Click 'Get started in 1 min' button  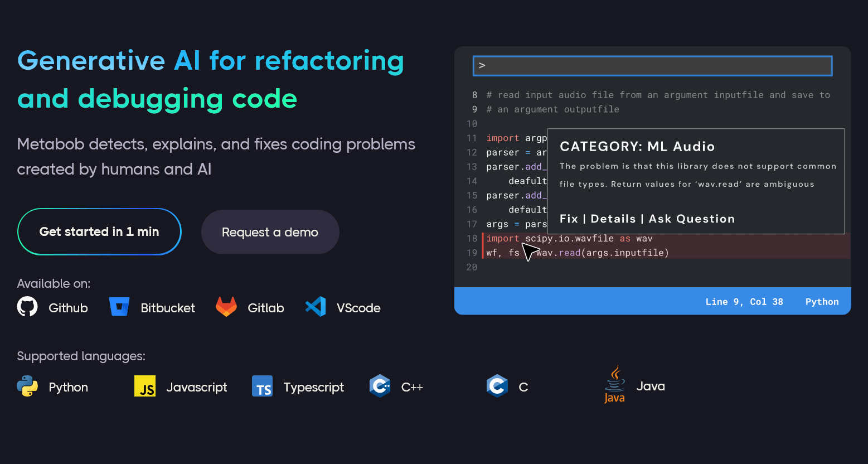tap(99, 231)
